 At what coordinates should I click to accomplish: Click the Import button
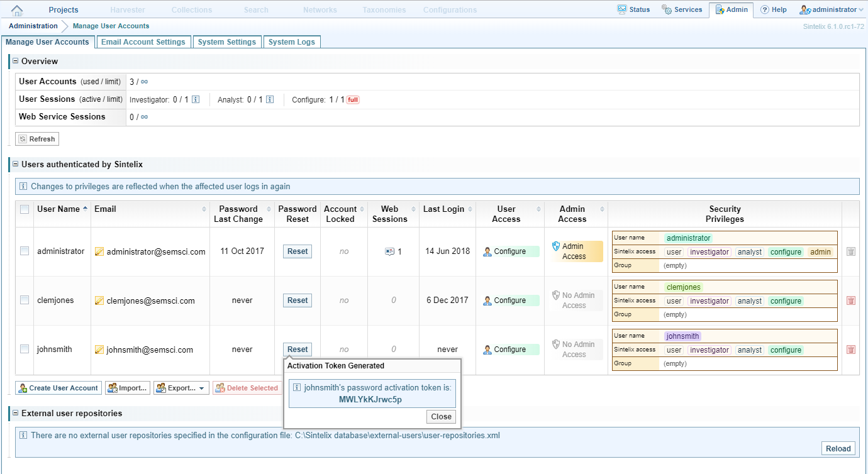[x=128, y=388]
